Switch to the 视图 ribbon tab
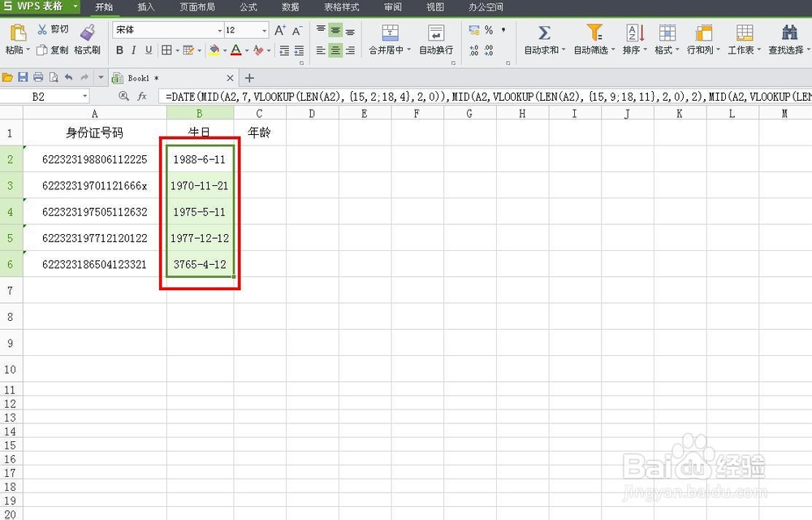The image size is (812, 520). (x=435, y=6)
